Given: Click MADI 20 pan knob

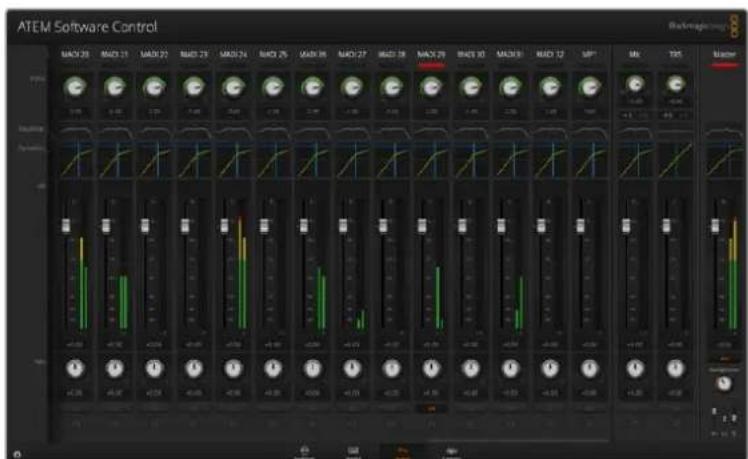Looking at the screenshot, I should tap(75, 368).
